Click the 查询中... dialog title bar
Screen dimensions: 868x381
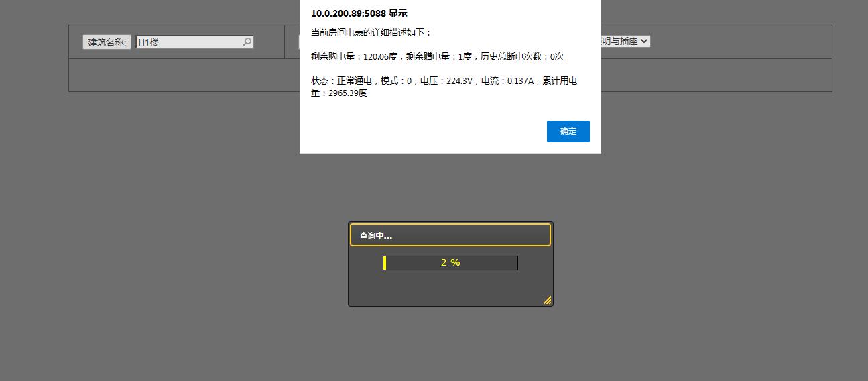pyautogui.click(x=450, y=235)
